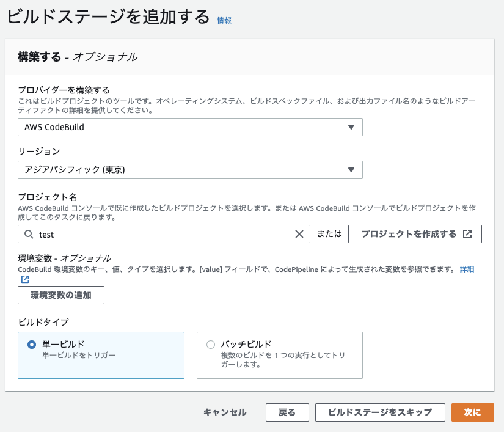This screenshot has height=432, width=504.
Task: Click the external link icon below 詳細
Action: pos(25,279)
